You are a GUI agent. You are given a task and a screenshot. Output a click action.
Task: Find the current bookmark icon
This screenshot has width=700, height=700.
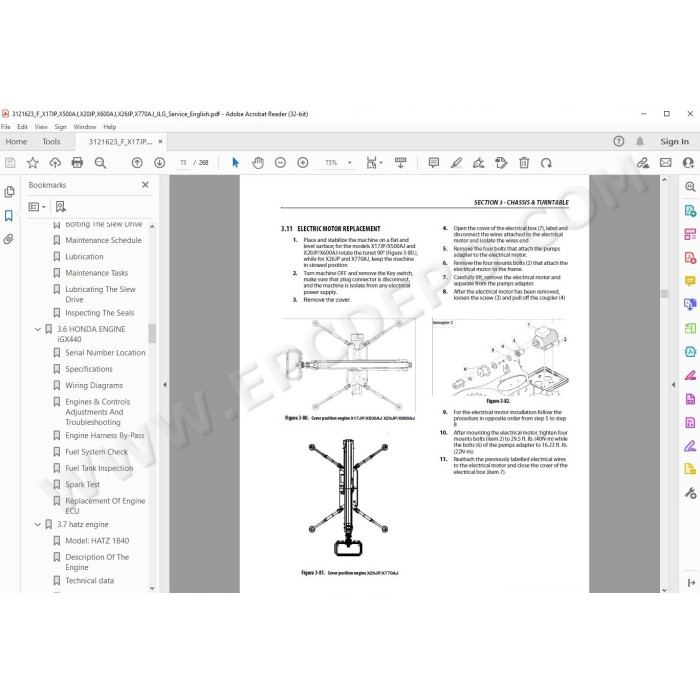coord(61,207)
